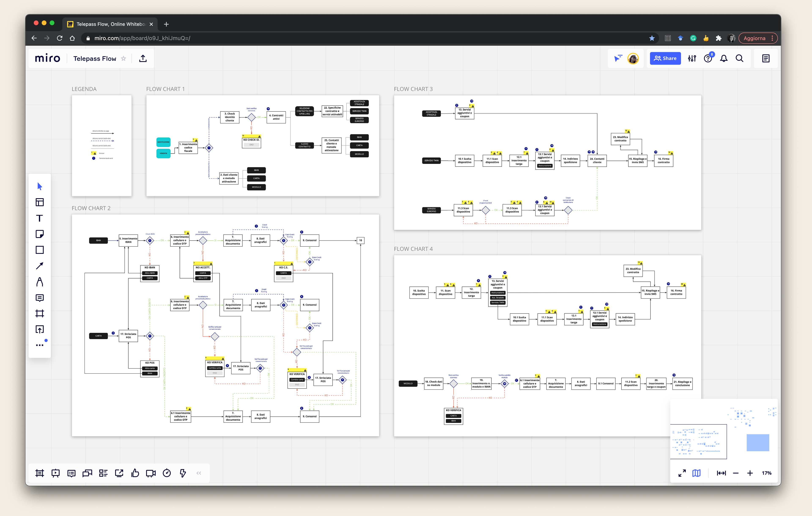This screenshot has height=516, width=812.
Task: Open the Grammarly extension icon
Action: pyautogui.click(x=693, y=38)
